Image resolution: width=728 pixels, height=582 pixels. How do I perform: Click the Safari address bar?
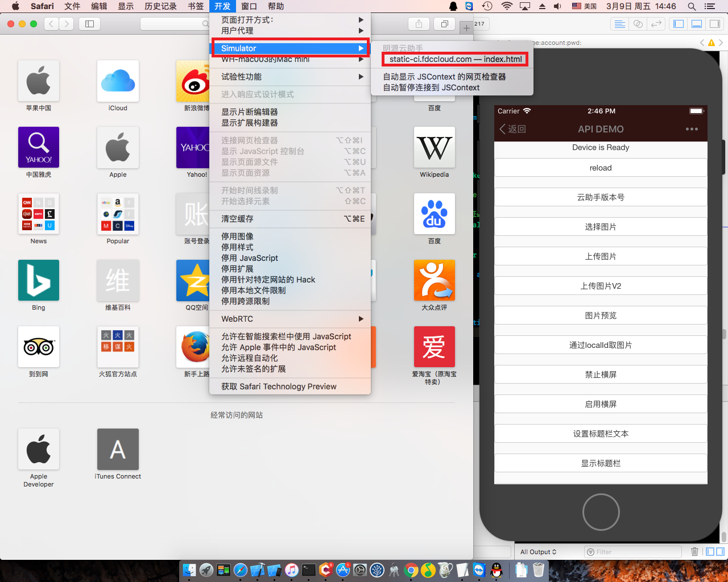click(175, 24)
